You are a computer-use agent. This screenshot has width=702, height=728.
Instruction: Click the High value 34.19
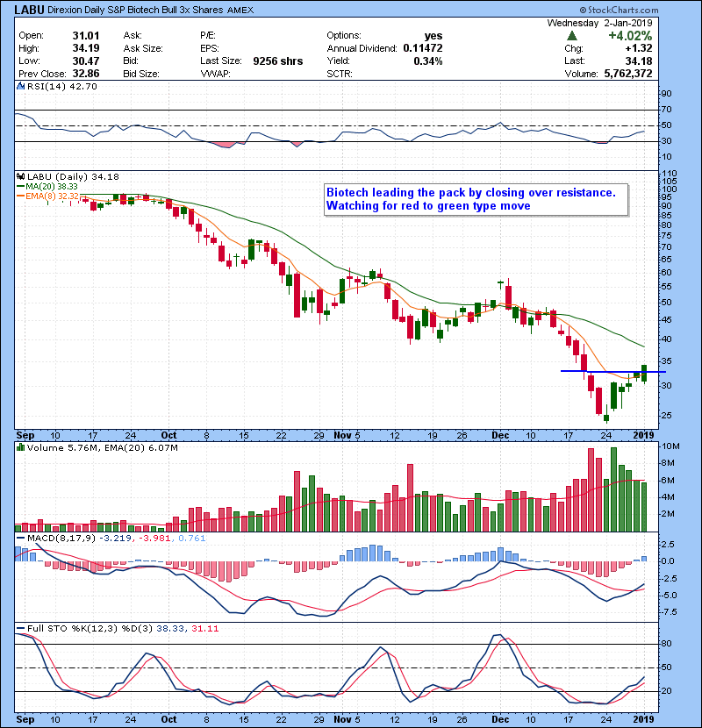coord(86,48)
